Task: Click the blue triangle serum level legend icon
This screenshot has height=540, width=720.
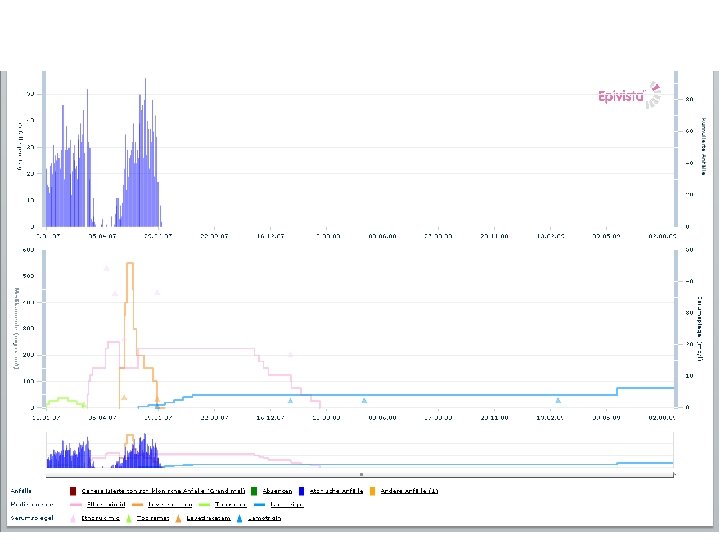Action: click(240, 518)
